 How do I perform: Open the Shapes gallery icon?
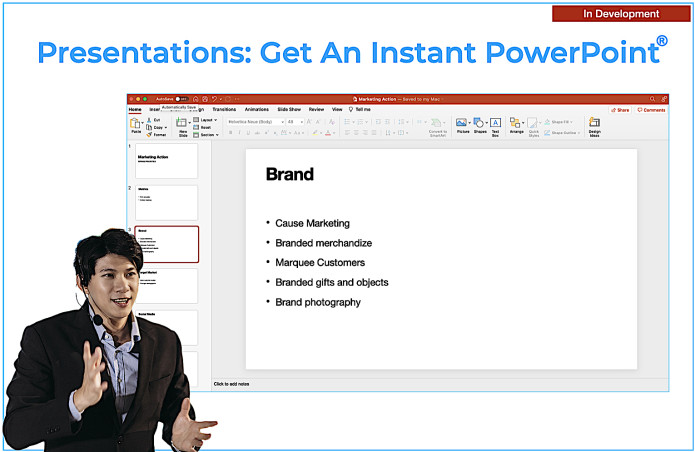pyautogui.click(x=480, y=124)
